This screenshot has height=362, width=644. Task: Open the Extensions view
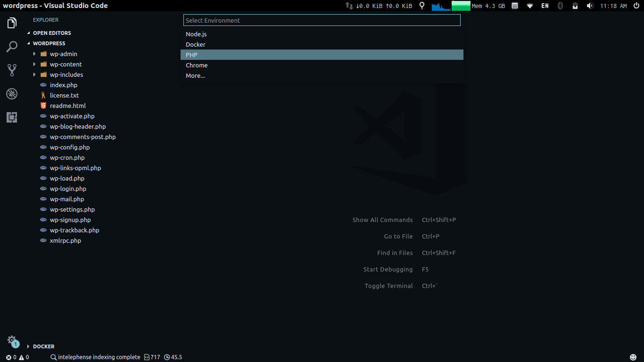click(x=12, y=117)
